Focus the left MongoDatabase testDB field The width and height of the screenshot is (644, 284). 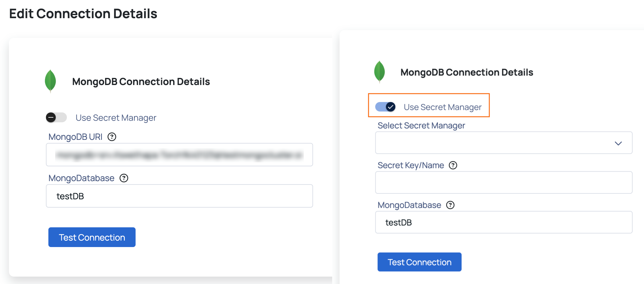[179, 196]
